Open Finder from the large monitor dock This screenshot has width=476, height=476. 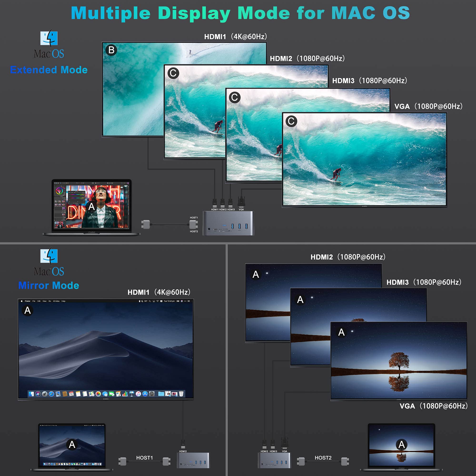[31, 394]
